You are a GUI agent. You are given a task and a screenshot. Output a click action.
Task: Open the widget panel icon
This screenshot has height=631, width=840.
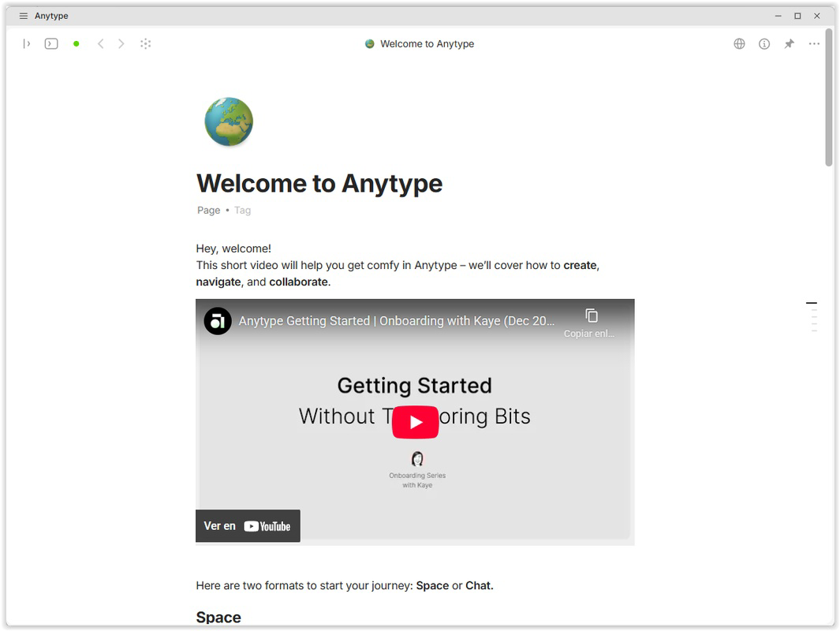pos(51,44)
